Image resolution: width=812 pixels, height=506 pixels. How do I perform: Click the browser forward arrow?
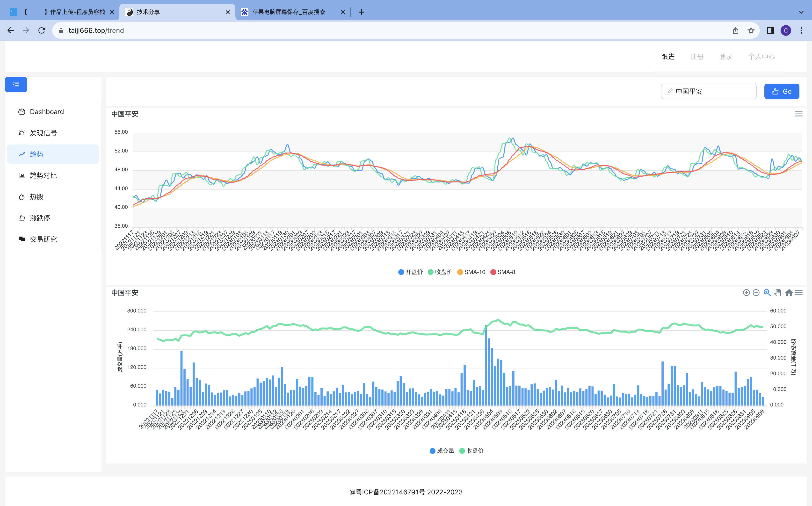26,30
